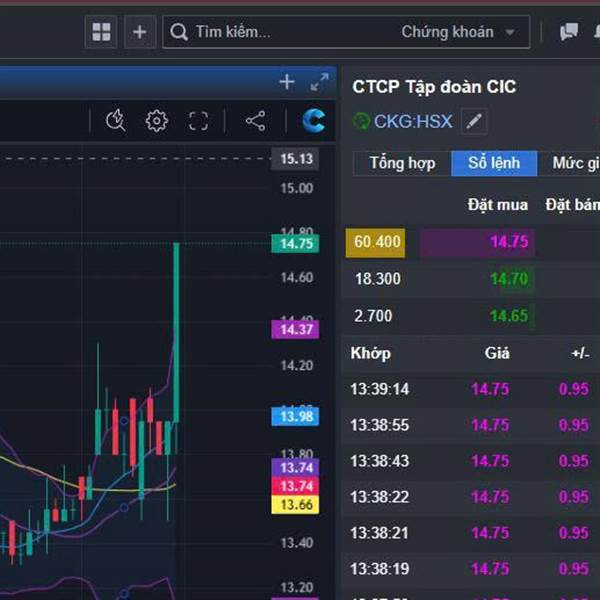Select the 13:38:22 trade row

[471, 497]
